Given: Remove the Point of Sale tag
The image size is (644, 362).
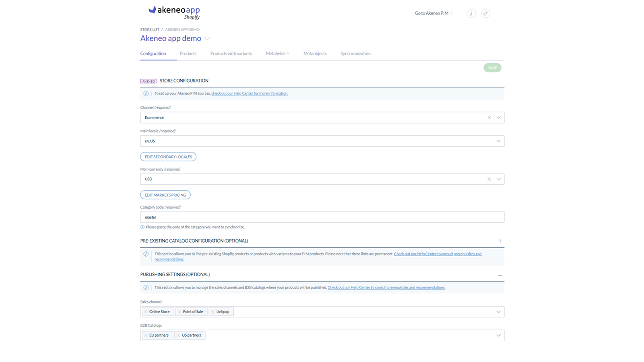Looking at the screenshot, I should click(180, 312).
